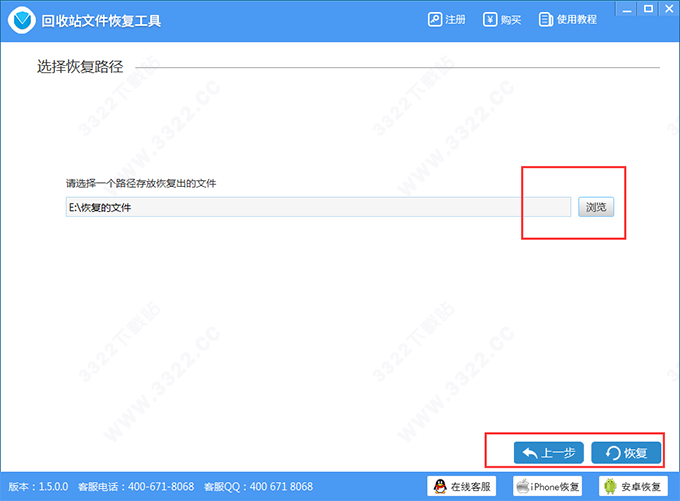680x501 pixels.
Task: Click the blue shield app logo
Action: [x=22, y=20]
